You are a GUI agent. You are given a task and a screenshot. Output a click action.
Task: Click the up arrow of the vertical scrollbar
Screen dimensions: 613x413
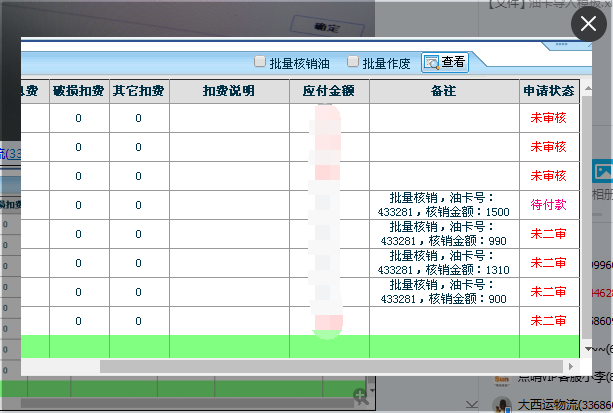[588, 88]
